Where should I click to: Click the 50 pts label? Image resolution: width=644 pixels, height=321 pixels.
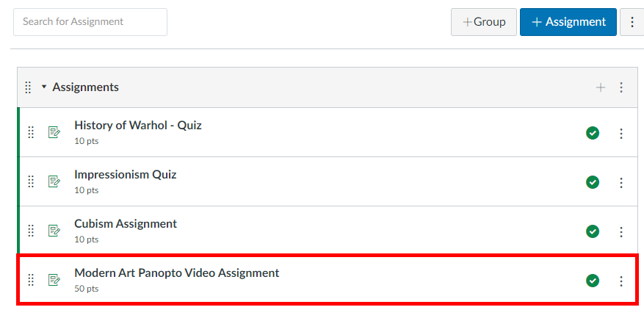click(x=86, y=289)
